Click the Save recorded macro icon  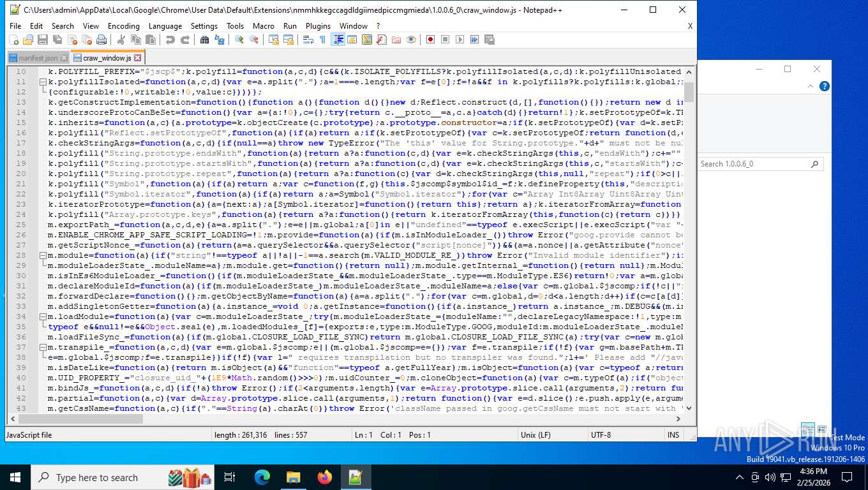(490, 40)
